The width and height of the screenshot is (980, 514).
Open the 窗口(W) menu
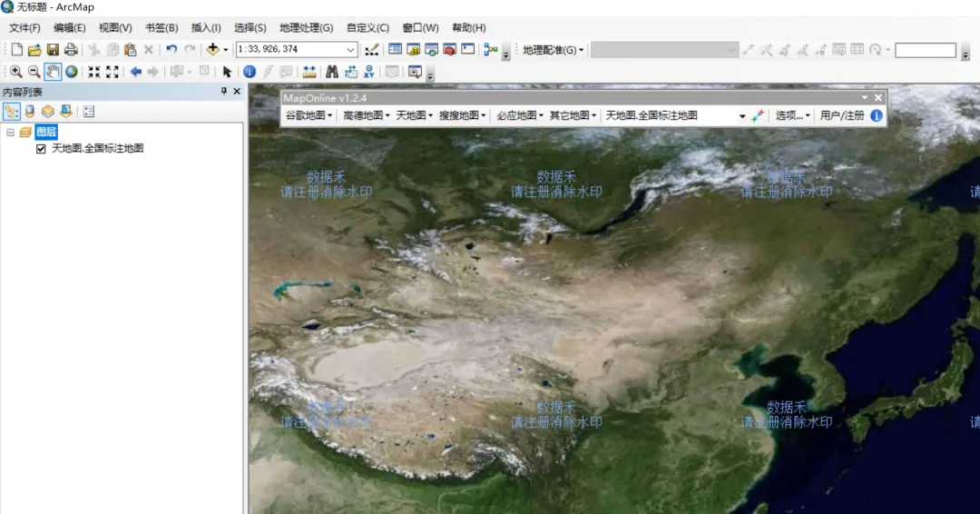[420, 27]
